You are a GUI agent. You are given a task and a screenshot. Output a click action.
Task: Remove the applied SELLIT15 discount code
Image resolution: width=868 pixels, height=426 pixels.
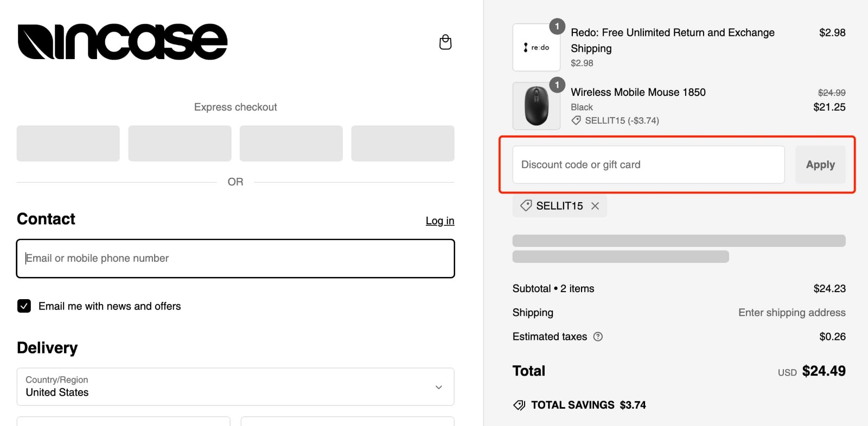pyautogui.click(x=595, y=205)
